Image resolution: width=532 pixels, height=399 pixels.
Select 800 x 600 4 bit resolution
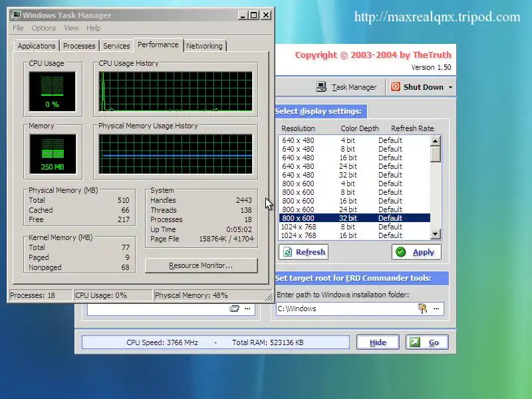pos(354,184)
